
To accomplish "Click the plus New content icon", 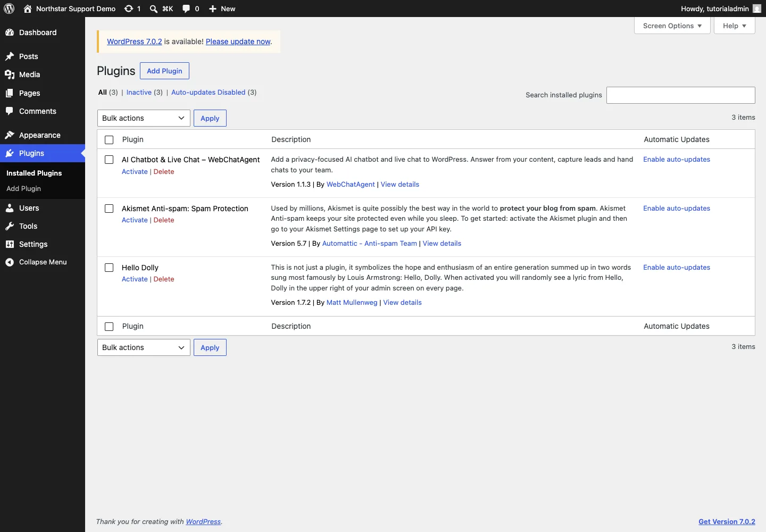I will 213,9.
